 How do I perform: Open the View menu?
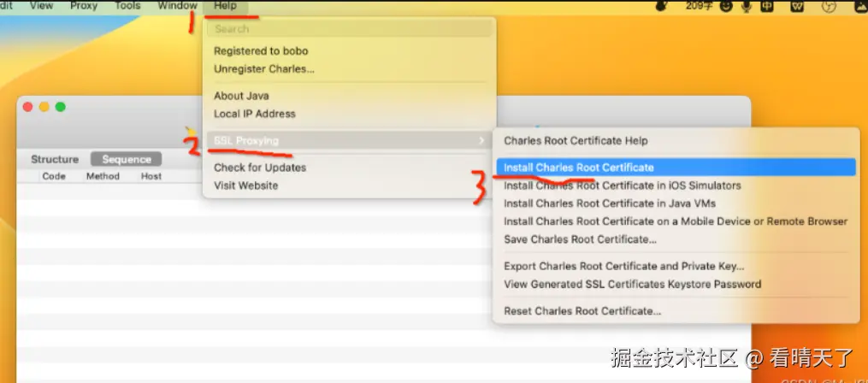coord(42,6)
